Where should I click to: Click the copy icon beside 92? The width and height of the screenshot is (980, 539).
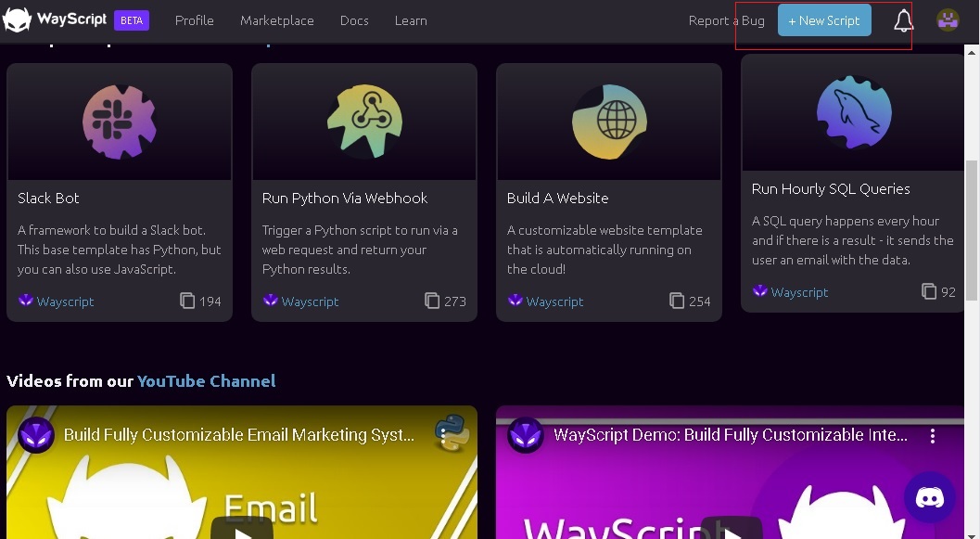point(929,291)
